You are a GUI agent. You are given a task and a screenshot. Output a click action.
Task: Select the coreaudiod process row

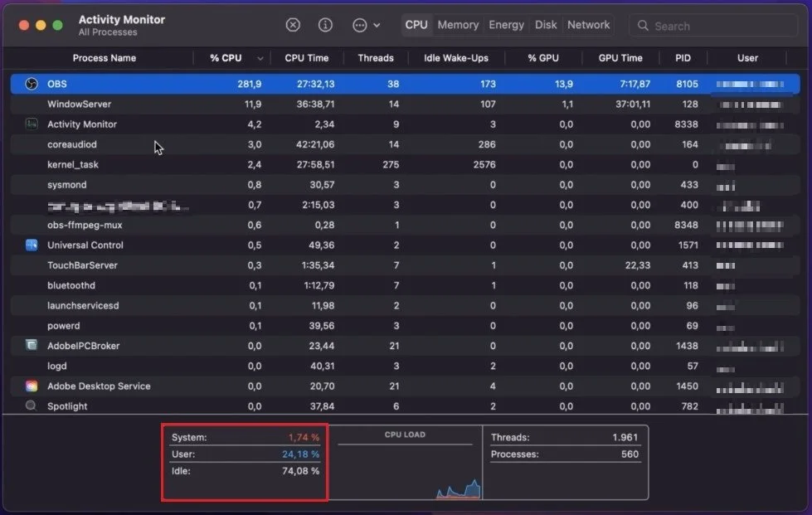[x=405, y=144]
